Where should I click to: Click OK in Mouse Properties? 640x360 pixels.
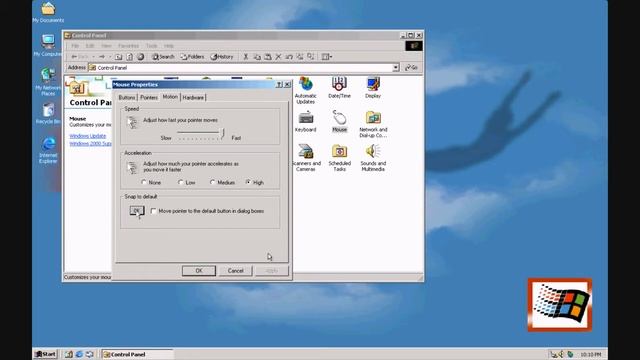coord(199,271)
